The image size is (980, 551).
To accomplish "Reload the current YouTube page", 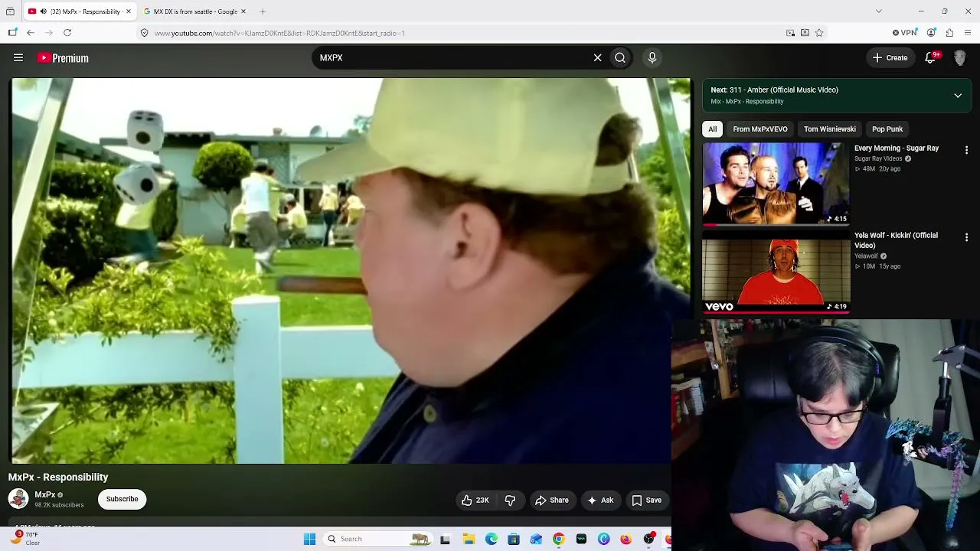I will [67, 33].
